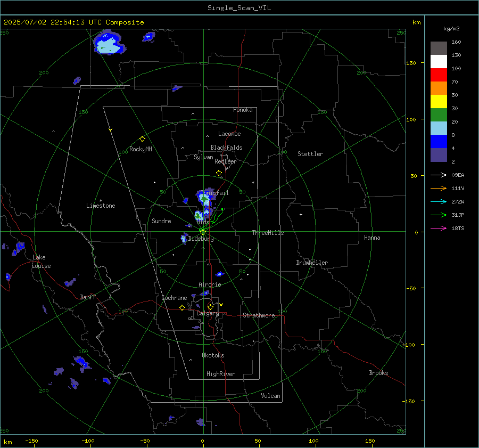Click the kg/m2 legend unit label
Image resolution: width=479 pixels, height=448 pixels.
[451, 29]
